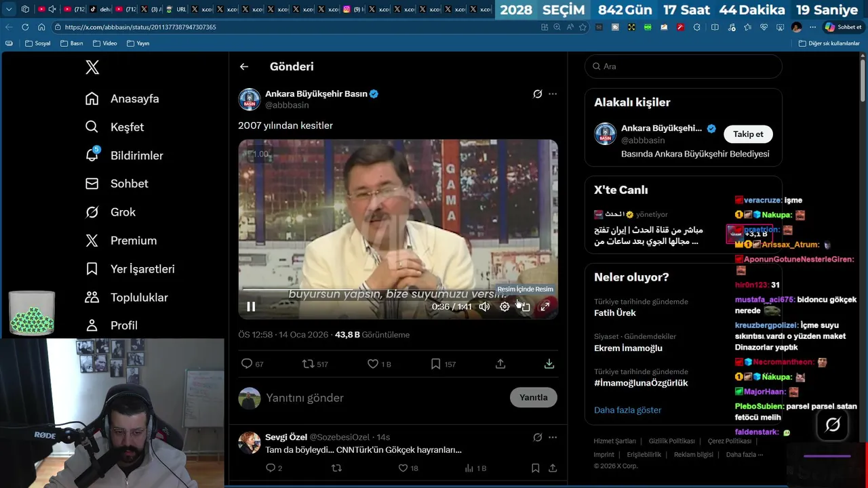The image size is (868, 488).
Task: Share Sevgi Özel's comment
Action: coord(553,468)
